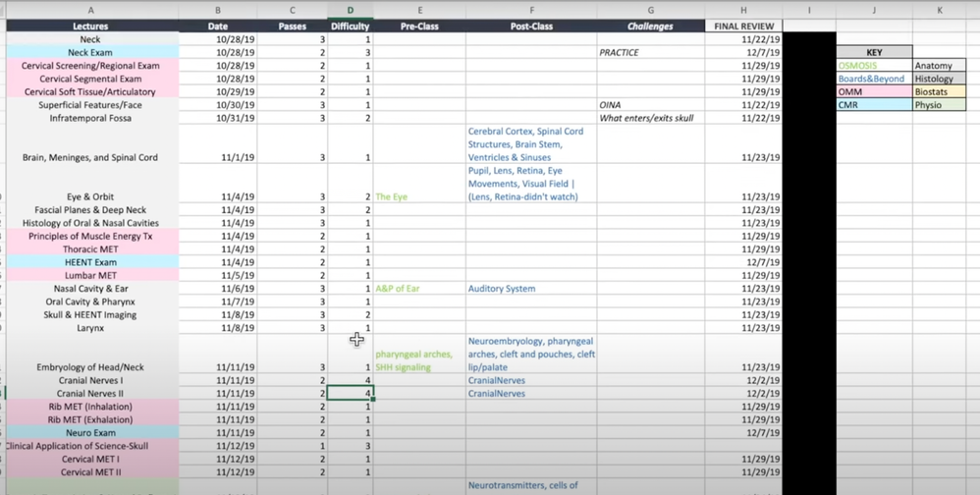Screen dimensions: 980x495
Task: Select Lumbar MET cell
Action: (x=91, y=276)
